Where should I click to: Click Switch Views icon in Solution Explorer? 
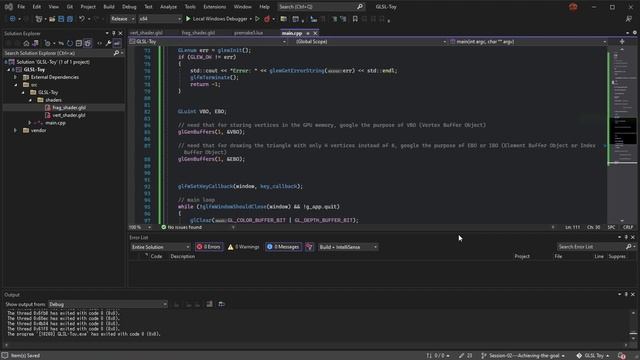tap(36, 43)
